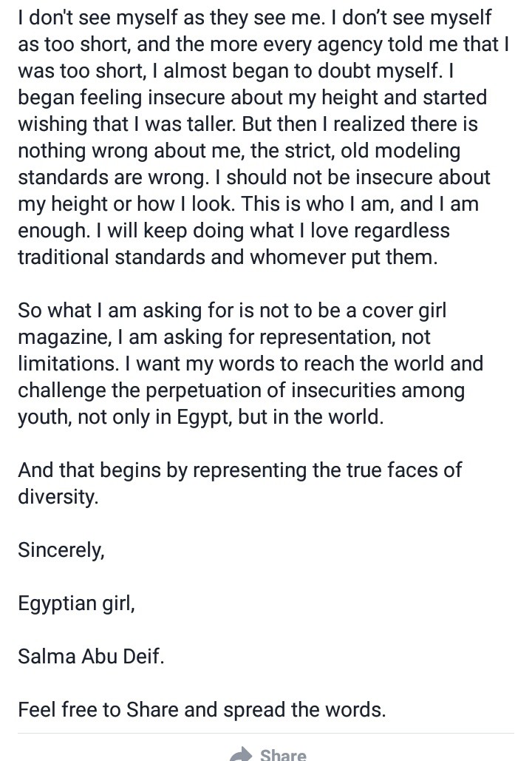Screen dimensions: 532x761
Task: Click the Share arrow icon
Action: click(241, 754)
